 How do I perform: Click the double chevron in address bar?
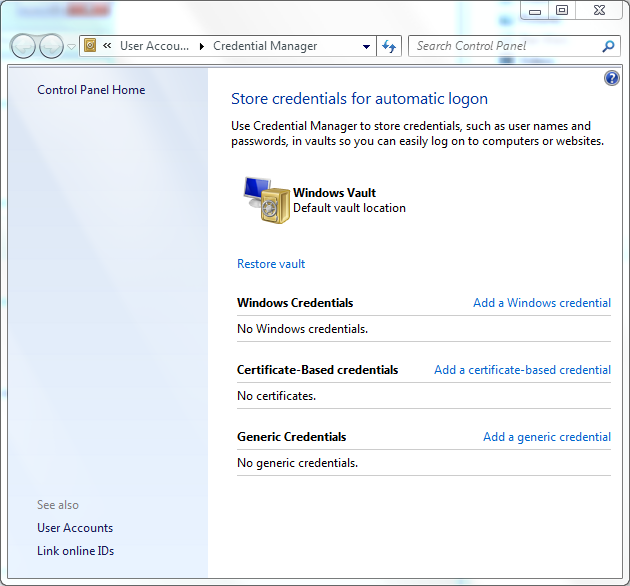pyautogui.click(x=107, y=46)
